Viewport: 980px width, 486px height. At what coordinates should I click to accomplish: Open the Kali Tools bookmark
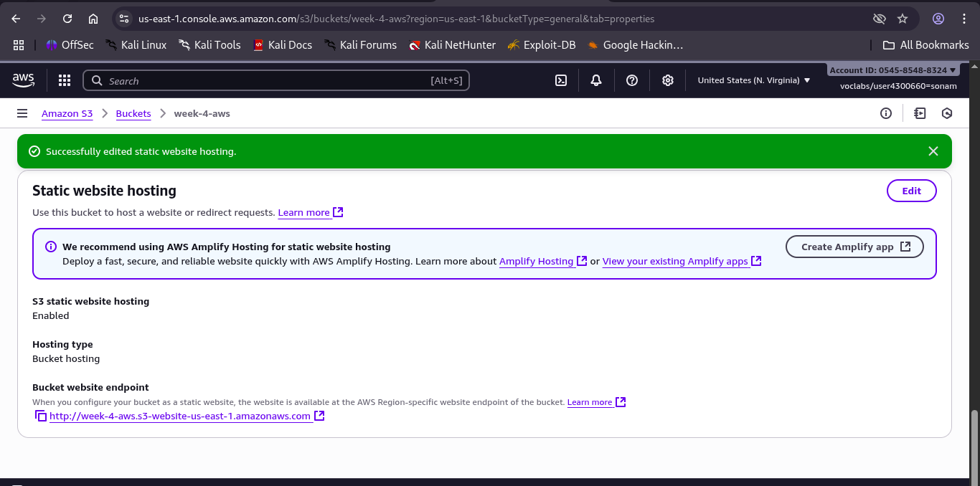pos(209,44)
